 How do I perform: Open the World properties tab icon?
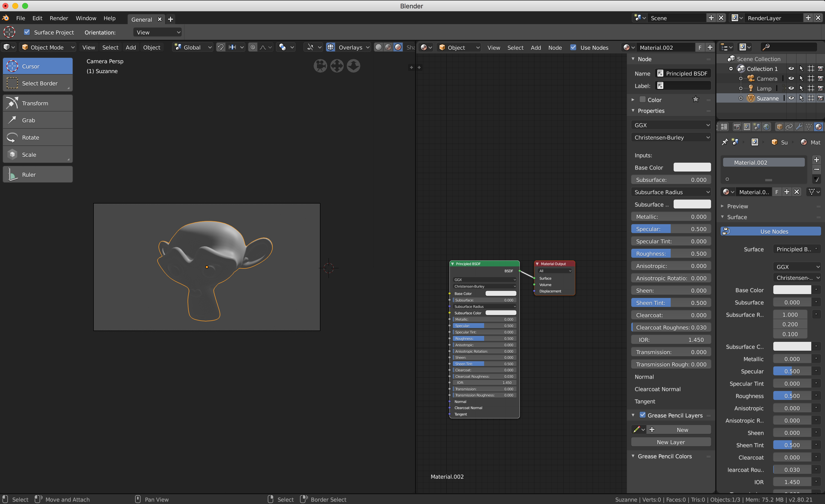[x=766, y=126]
